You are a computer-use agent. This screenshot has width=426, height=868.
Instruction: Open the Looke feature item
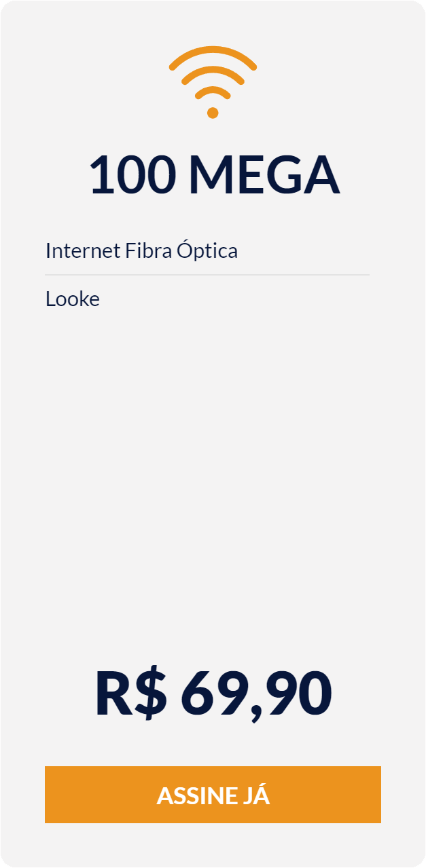(x=73, y=299)
